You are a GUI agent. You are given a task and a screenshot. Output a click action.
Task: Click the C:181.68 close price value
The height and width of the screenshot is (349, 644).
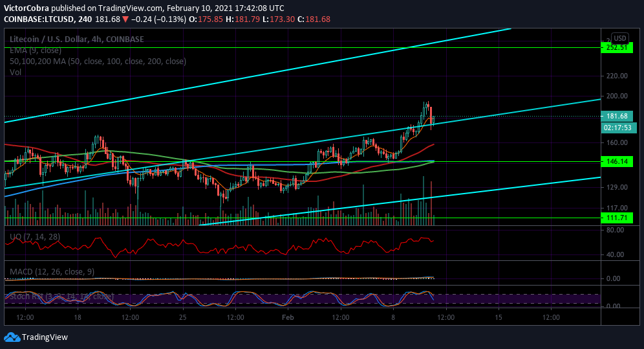tap(314, 19)
